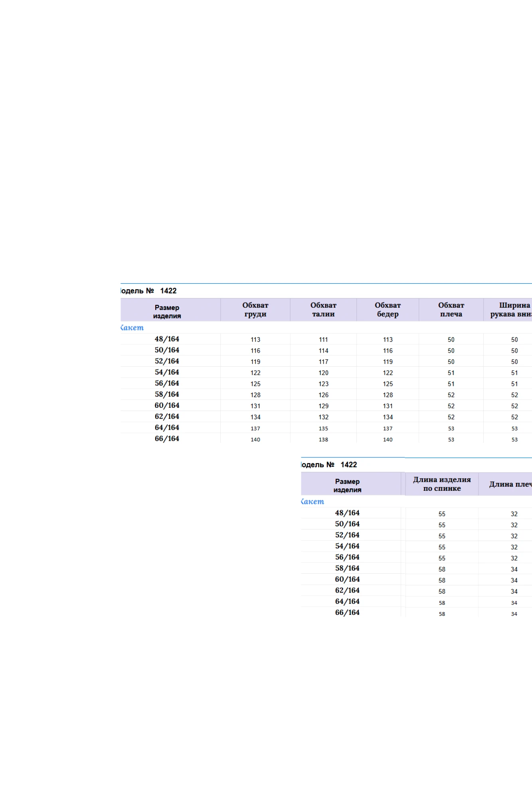Click waist value 111 for size 48/164
The image size is (532, 798).
pos(323,340)
